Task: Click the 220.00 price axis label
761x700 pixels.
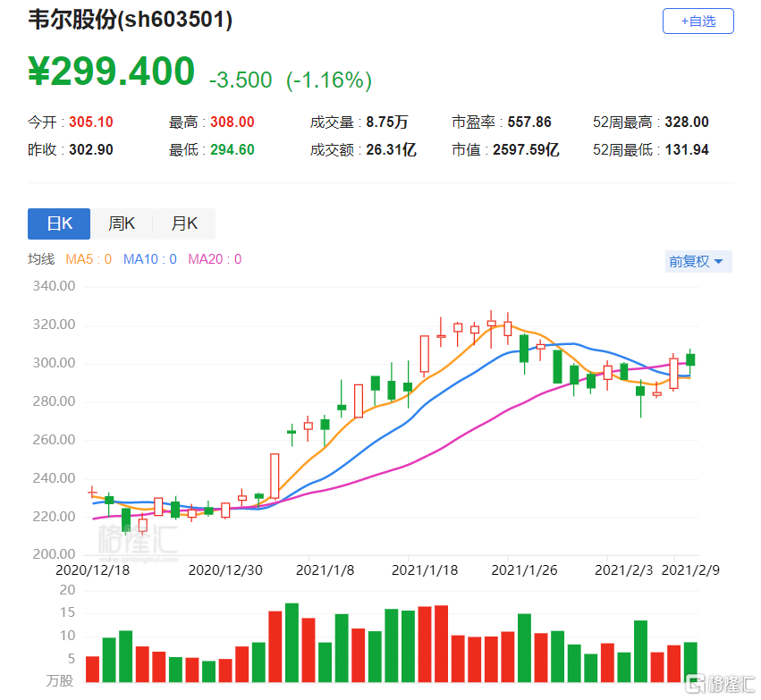Action: [54, 516]
